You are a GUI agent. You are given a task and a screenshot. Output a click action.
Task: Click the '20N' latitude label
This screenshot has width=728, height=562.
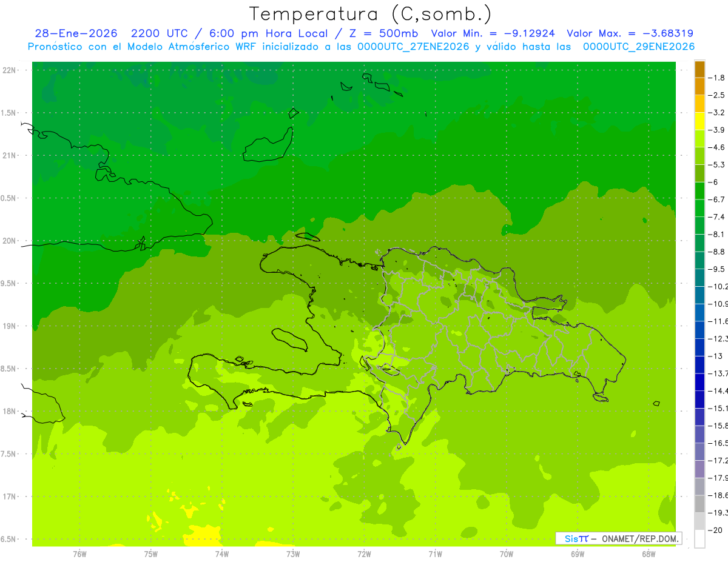click(9, 241)
